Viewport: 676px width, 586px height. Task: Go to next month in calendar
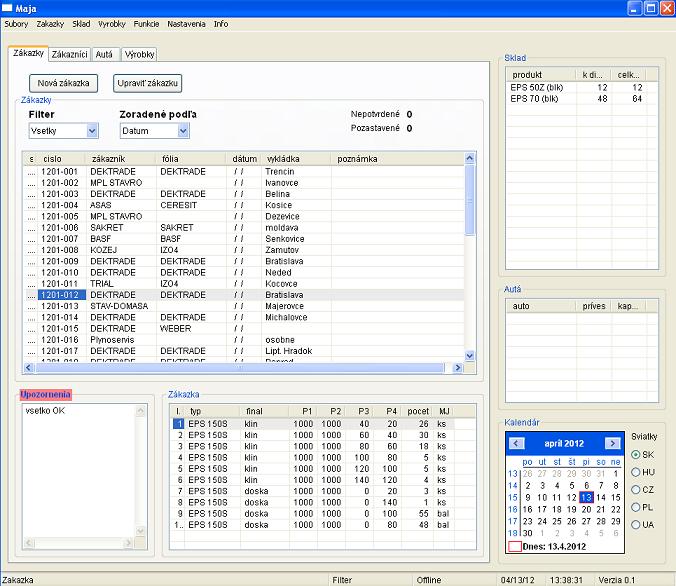[x=612, y=443]
